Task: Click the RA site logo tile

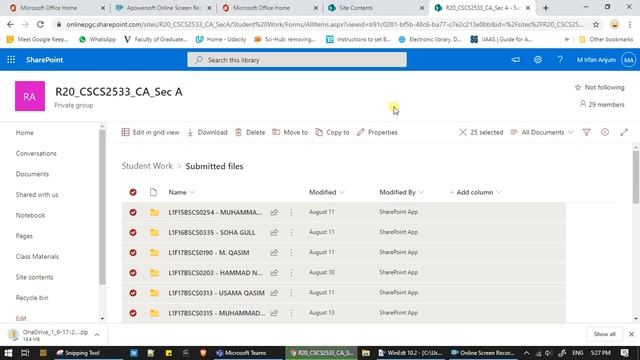Action: [30, 96]
